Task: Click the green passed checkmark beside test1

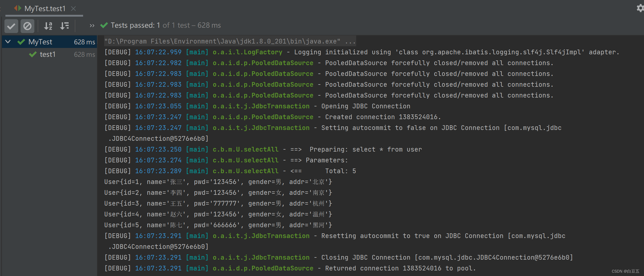Action: pos(33,54)
